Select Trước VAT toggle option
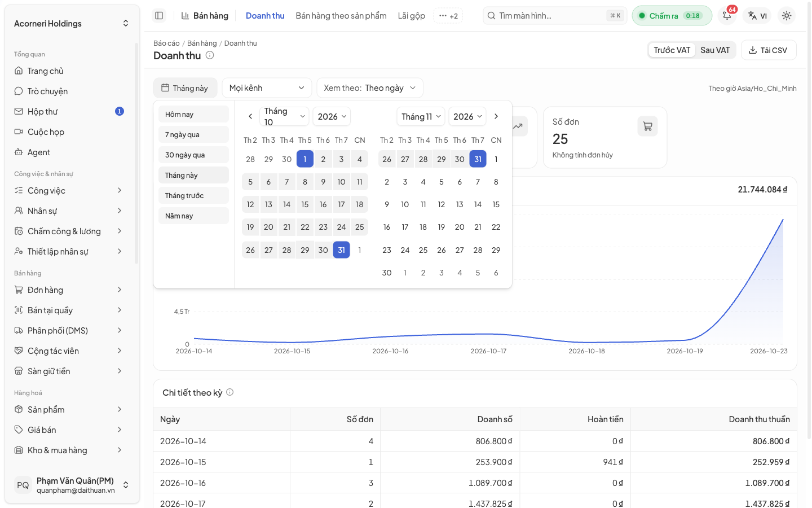The width and height of the screenshot is (812, 508). tap(672, 50)
